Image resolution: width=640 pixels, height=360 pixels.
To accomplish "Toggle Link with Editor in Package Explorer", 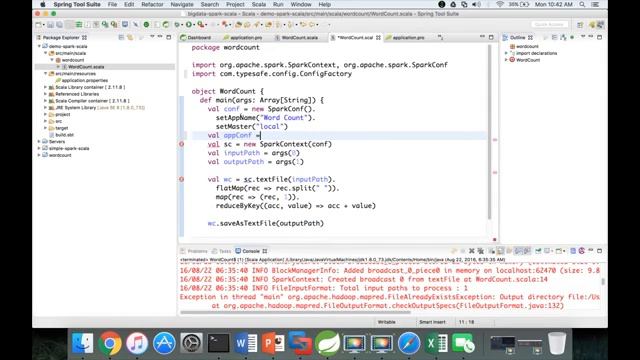I will [x=130, y=38].
